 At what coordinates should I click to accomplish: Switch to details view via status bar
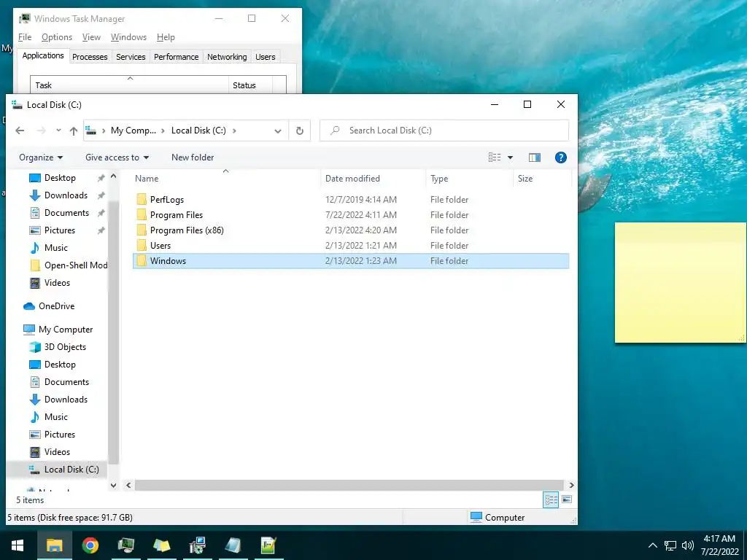(551, 499)
